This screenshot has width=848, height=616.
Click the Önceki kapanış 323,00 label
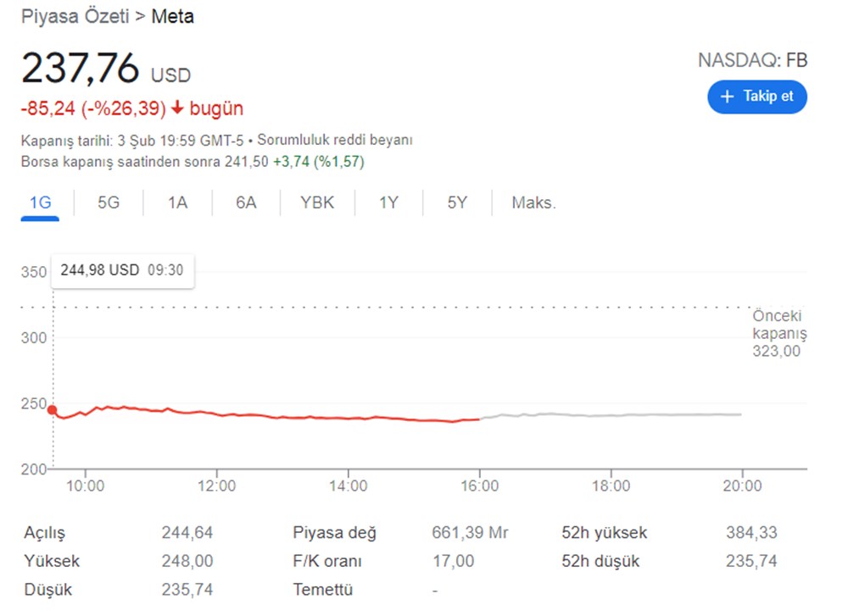[x=778, y=334]
